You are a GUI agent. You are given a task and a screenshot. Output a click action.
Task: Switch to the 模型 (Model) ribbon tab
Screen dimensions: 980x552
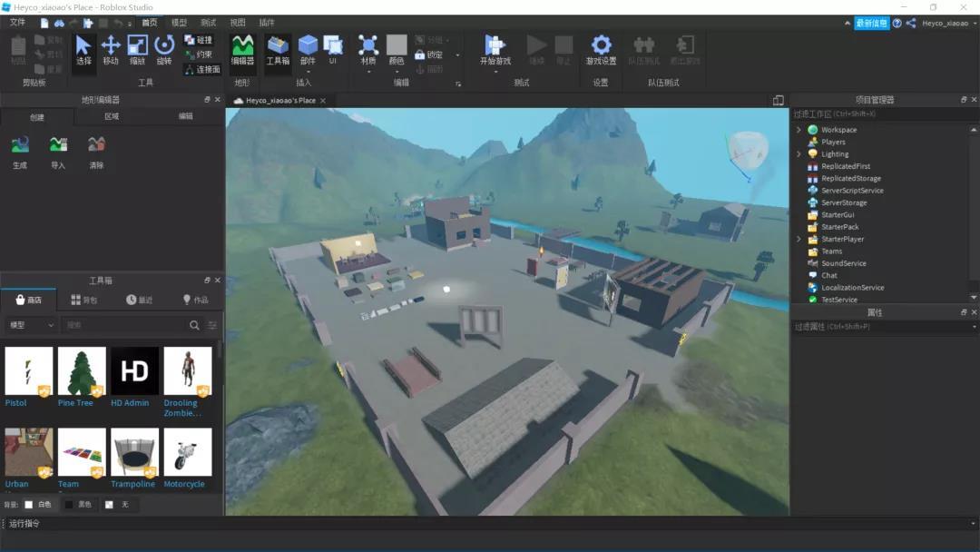[180, 23]
